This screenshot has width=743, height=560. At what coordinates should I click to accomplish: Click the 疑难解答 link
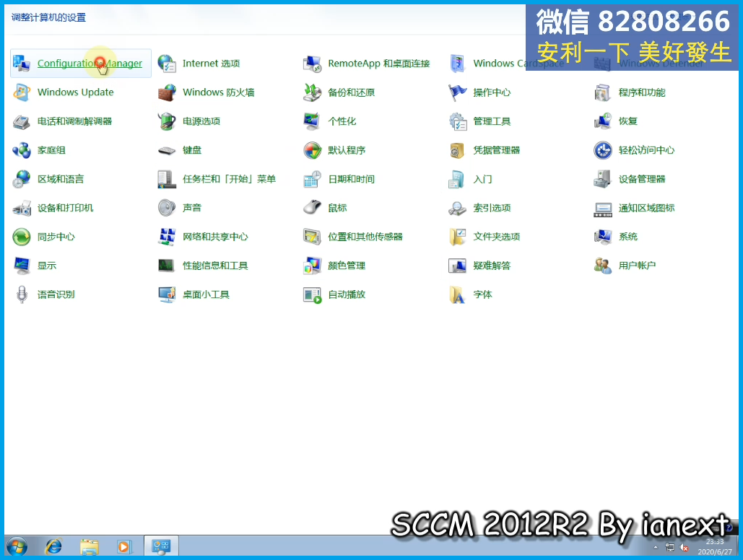pyautogui.click(x=492, y=266)
